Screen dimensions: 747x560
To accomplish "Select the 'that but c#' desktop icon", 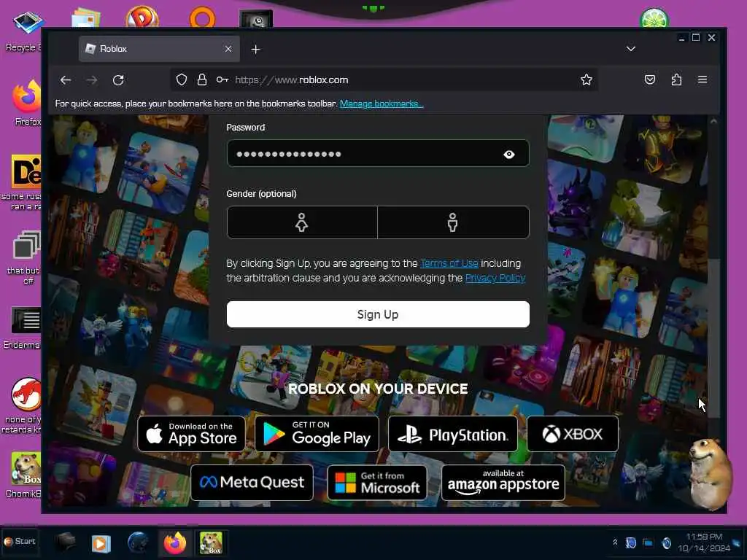I will point(26,257).
